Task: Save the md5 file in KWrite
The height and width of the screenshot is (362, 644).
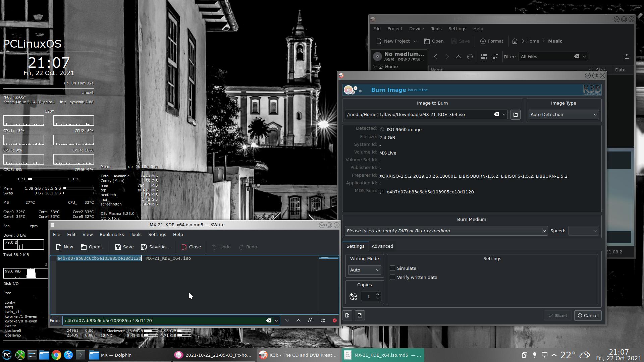Action: tap(124, 247)
